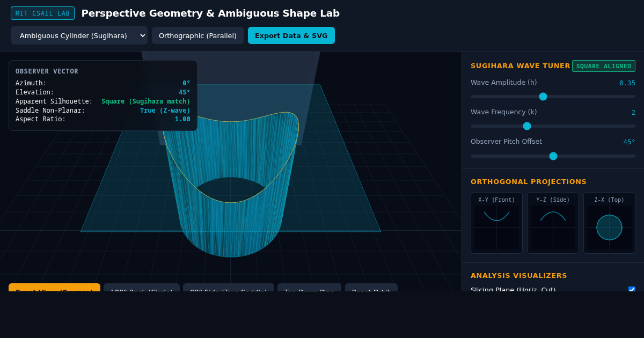Image resolution: width=644 pixels, height=338 pixels.
Task: Click the ANALYSIS VISUALIZERS heading
Action: click(x=519, y=276)
